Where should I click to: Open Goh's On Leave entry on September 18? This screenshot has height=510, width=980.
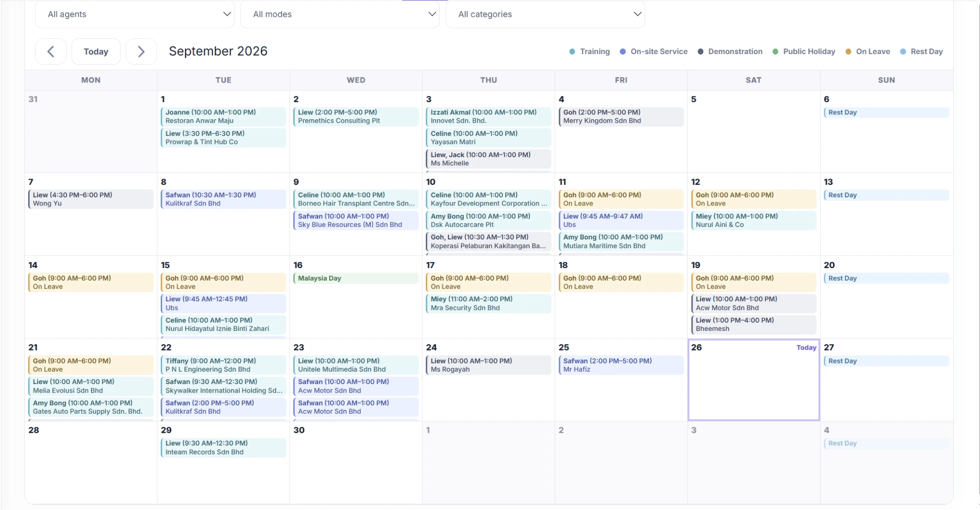click(621, 283)
